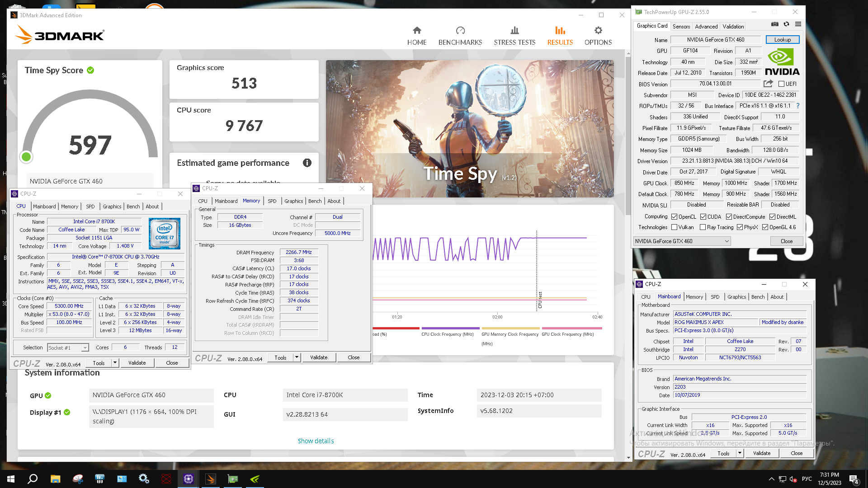The height and width of the screenshot is (488, 868).
Task: Click the Show details link in 3DMark
Action: 316,441
